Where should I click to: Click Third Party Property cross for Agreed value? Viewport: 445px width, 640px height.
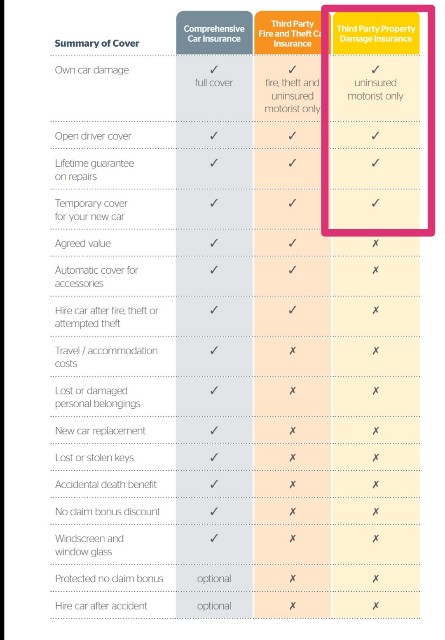[x=376, y=243]
